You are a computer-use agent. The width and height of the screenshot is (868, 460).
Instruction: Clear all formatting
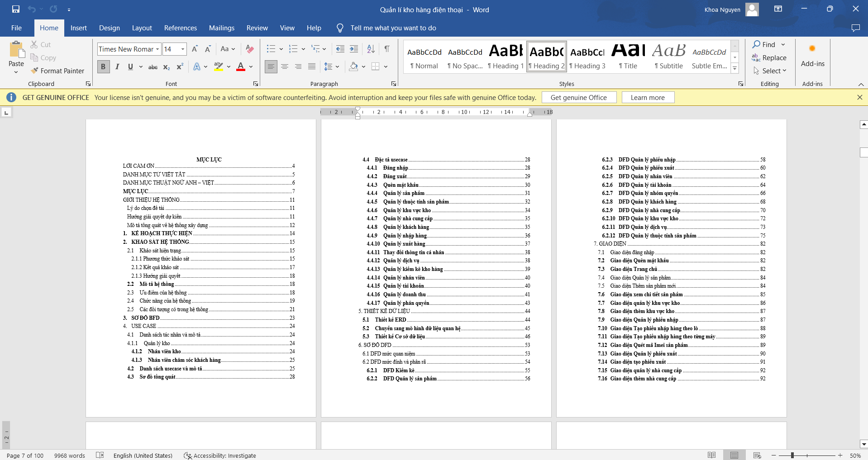pyautogui.click(x=249, y=49)
